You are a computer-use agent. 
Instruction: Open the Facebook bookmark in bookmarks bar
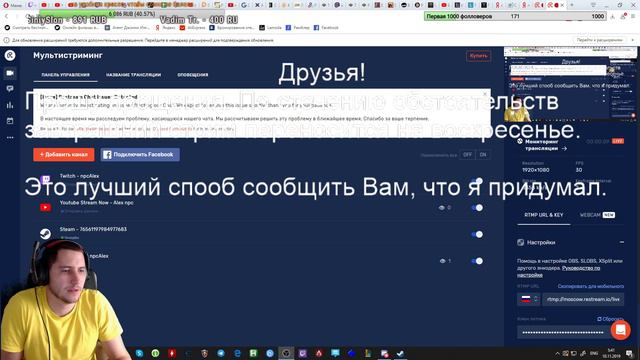(x=326, y=28)
